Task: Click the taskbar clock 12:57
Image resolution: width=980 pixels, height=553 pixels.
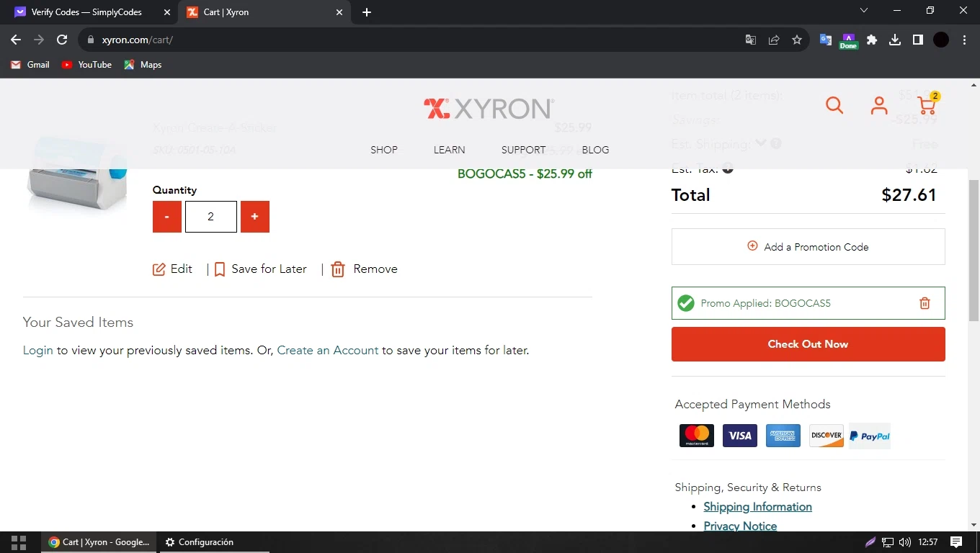Action: (x=929, y=542)
